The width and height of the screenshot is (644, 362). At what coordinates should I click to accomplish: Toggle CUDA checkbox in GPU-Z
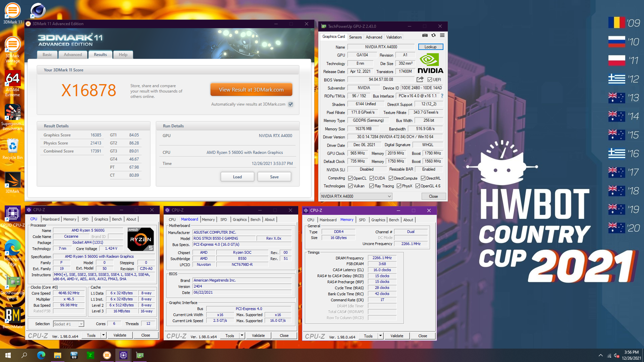click(372, 178)
